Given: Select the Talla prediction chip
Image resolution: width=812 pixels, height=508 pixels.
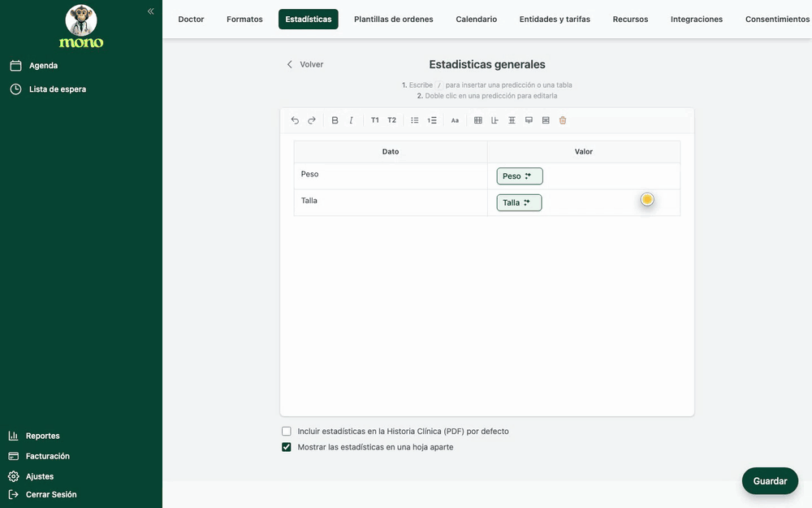Looking at the screenshot, I should click(x=519, y=202).
